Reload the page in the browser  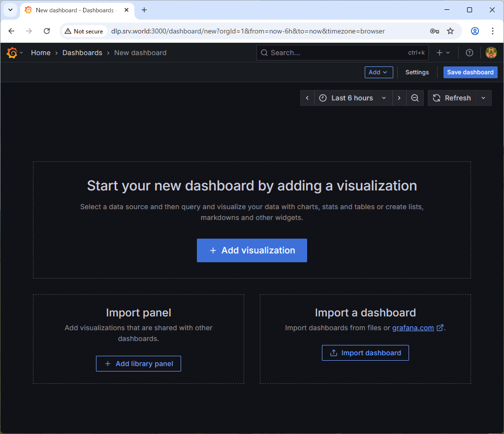tap(47, 31)
